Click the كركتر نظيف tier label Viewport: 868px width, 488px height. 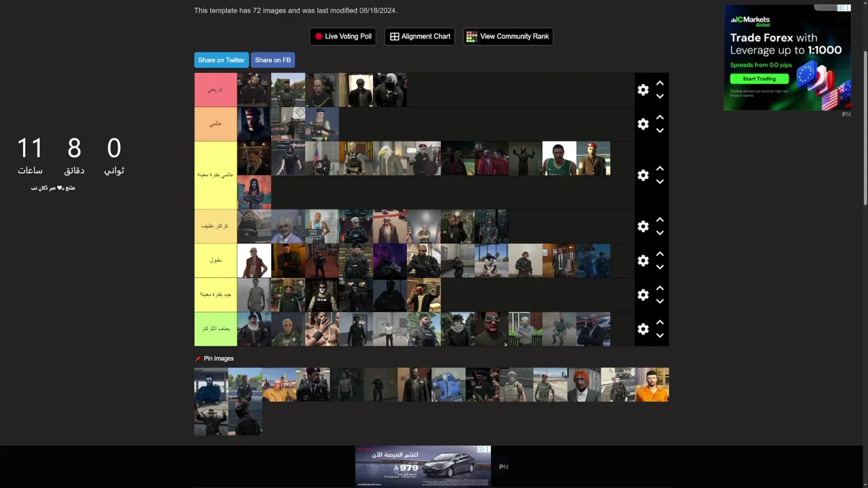click(216, 226)
